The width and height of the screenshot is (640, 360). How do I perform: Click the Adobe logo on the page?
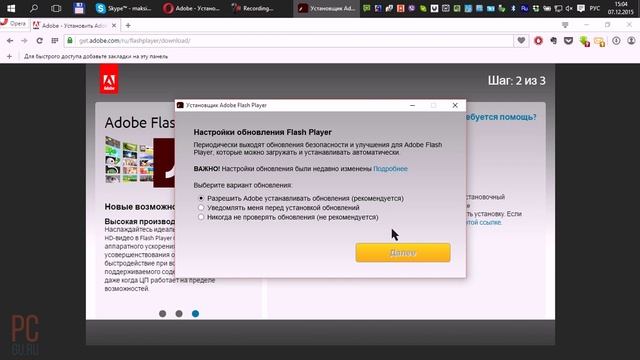pyautogui.click(x=109, y=79)
